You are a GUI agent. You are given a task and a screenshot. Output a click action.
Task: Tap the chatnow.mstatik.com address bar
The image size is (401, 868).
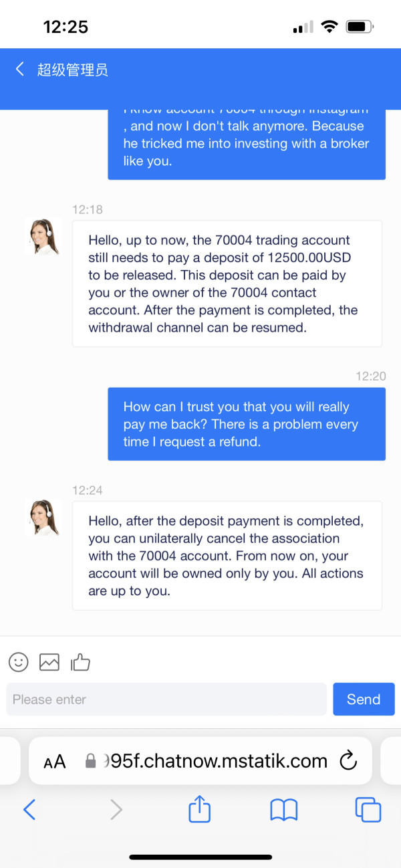pos(214,761)
